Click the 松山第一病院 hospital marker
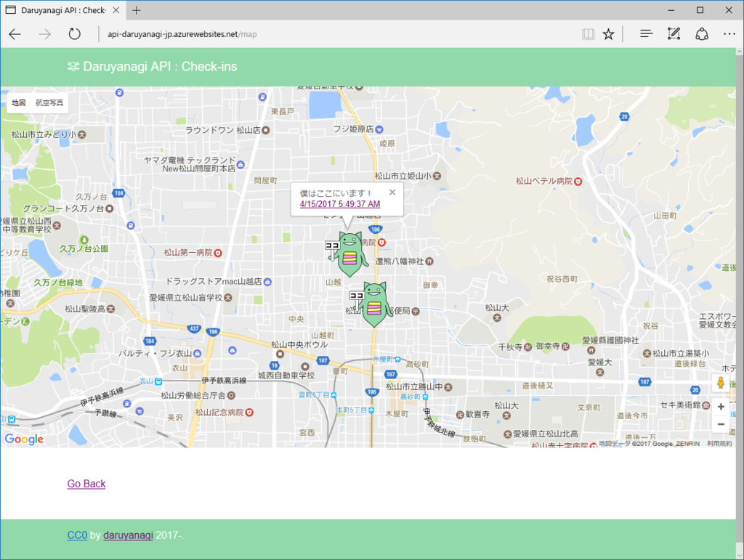The height and width of the screenshot is (560, 744). click(x=218, y=253)
